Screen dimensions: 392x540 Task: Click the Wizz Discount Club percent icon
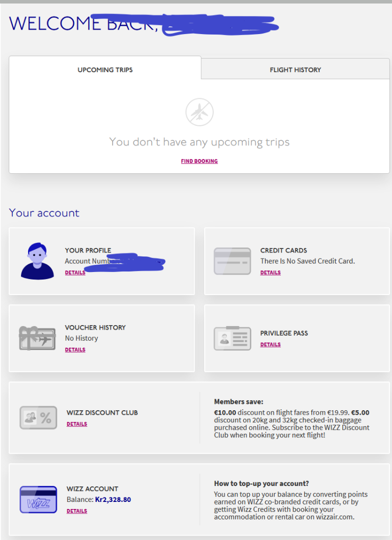coord(38,418)
